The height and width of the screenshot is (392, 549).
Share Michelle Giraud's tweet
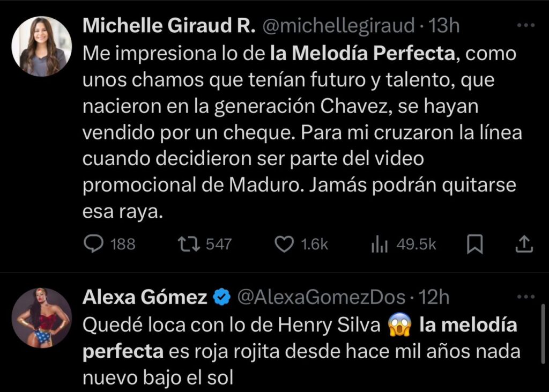tap(523, 245)
